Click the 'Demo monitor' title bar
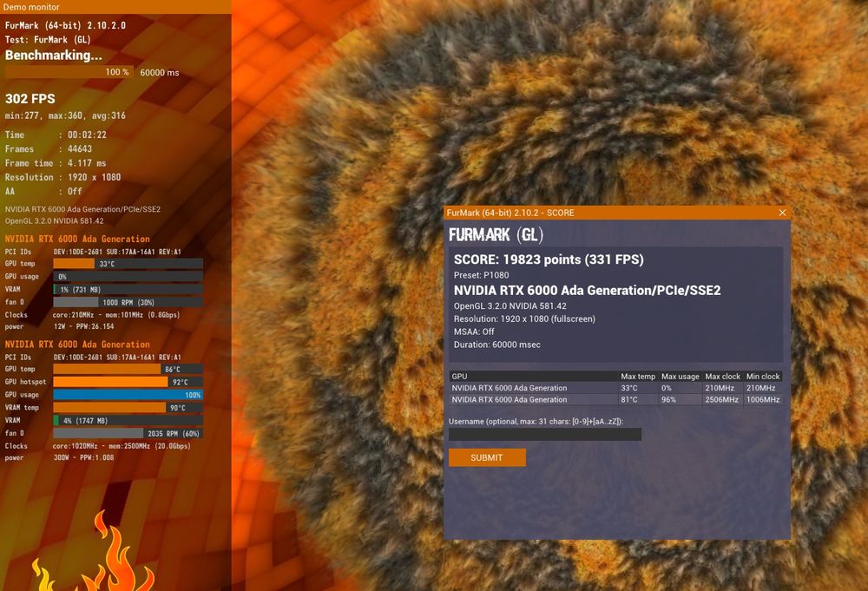 click(115, 7)
